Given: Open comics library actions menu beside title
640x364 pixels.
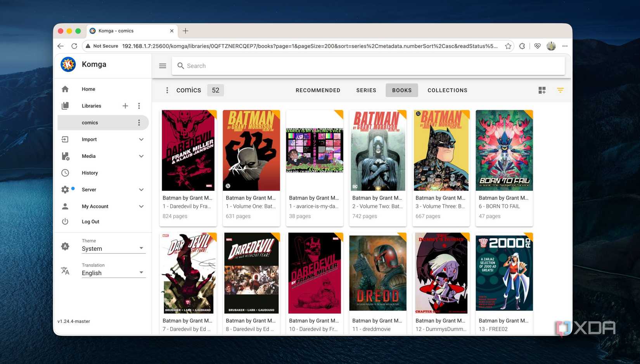Looking at the screenshot, I should 167,90.
